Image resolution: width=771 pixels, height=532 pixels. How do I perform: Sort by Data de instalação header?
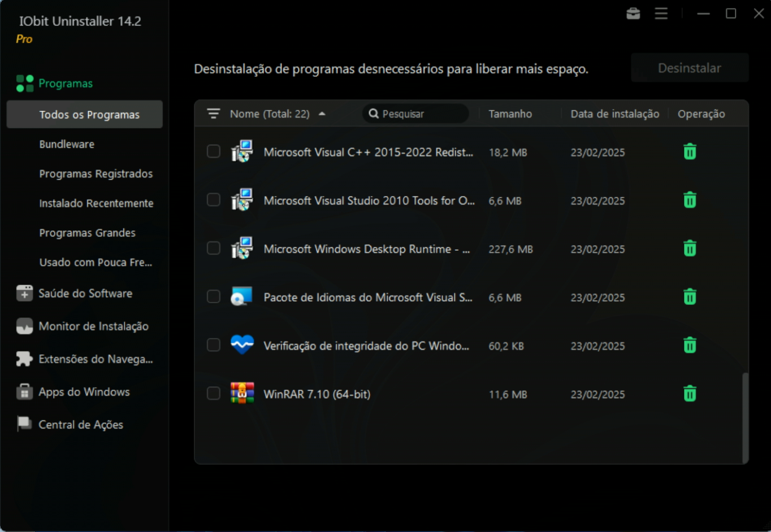pyautogui.click(x=615, y=114)
